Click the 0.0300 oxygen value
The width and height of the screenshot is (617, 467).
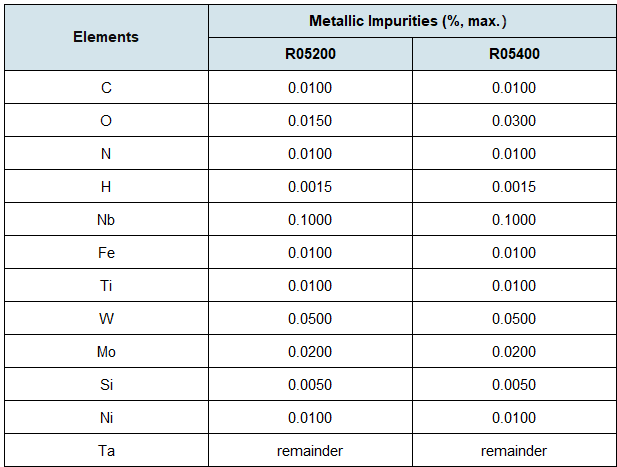pyautogui.click(x=513, y=121)
